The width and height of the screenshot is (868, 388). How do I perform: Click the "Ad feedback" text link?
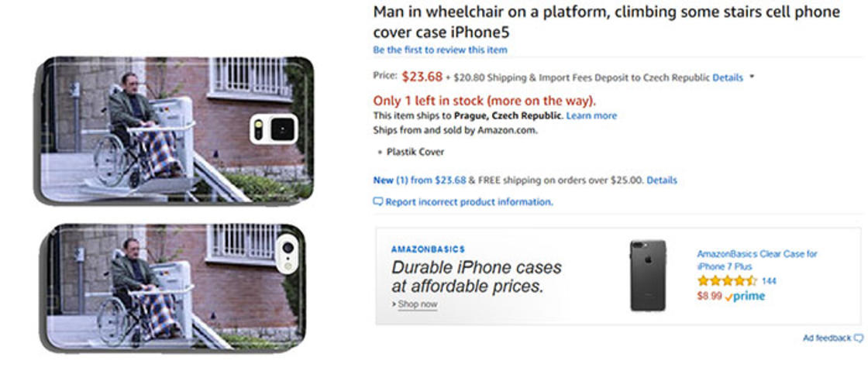point(827,338)
